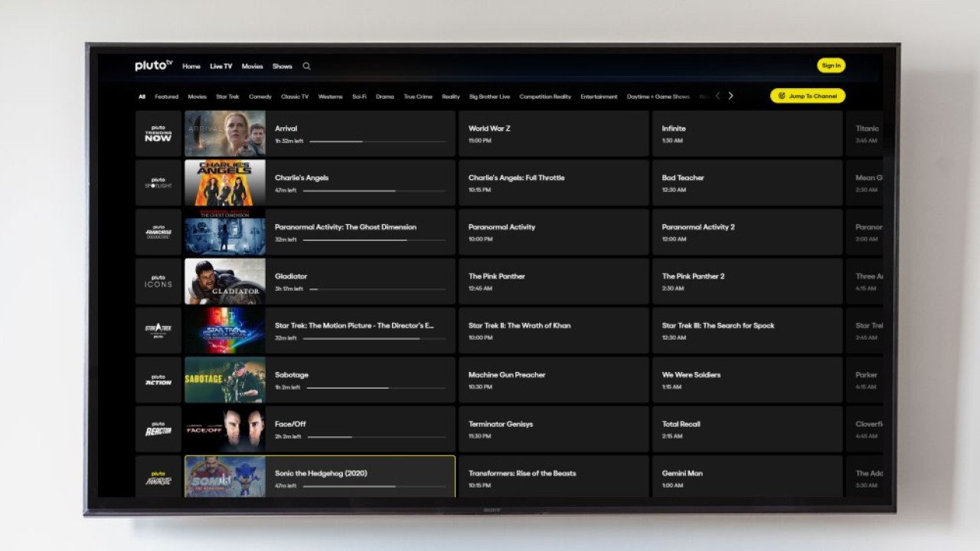Select Movies category filter tab
This screenshot has width=980, height=551.
198,97
